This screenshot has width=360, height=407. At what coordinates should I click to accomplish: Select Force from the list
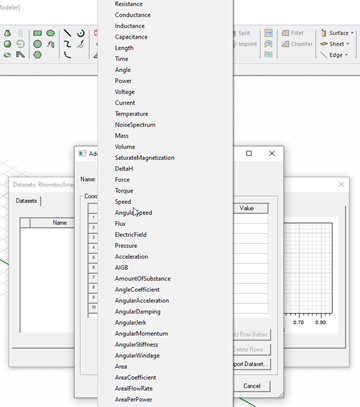pyautogui.click(x=122, y=180)
